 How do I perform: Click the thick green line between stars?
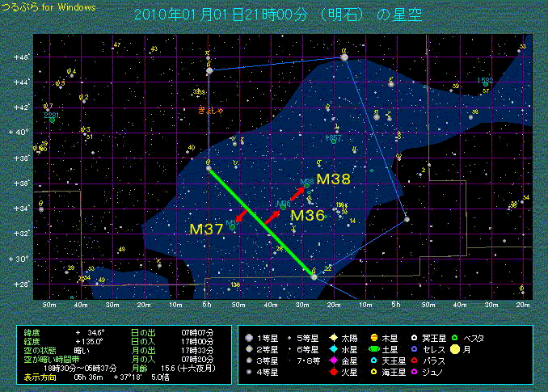(260, 221)
